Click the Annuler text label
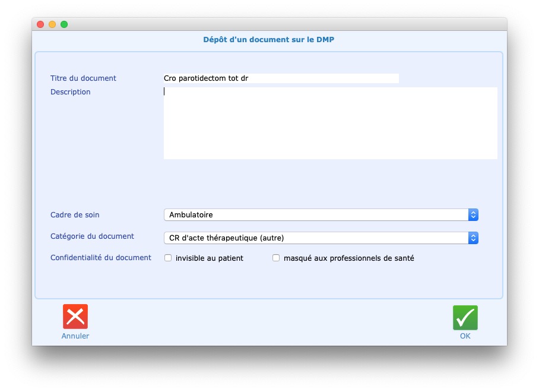 click(75, 336)
